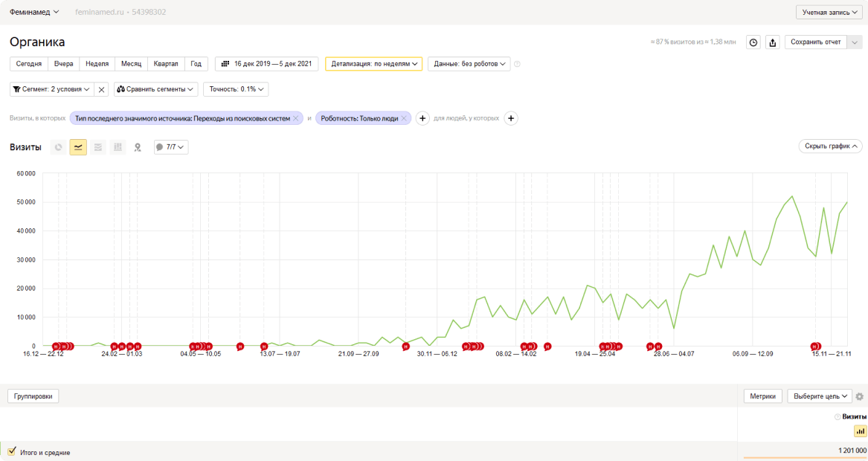Screen dimensions: 868x461
Task: Switch to the pie chart view
Action: [59, 147]
